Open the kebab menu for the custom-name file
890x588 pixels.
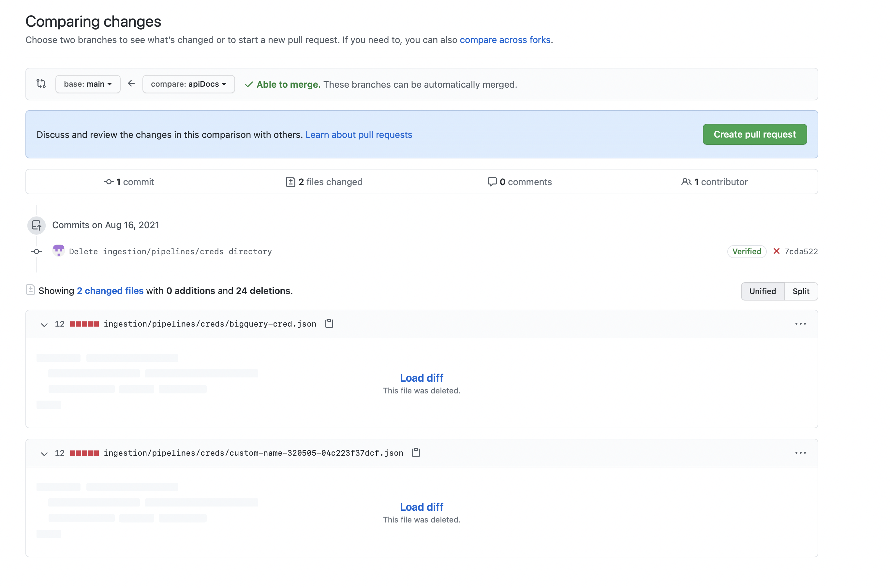click(x=801, y=453)
